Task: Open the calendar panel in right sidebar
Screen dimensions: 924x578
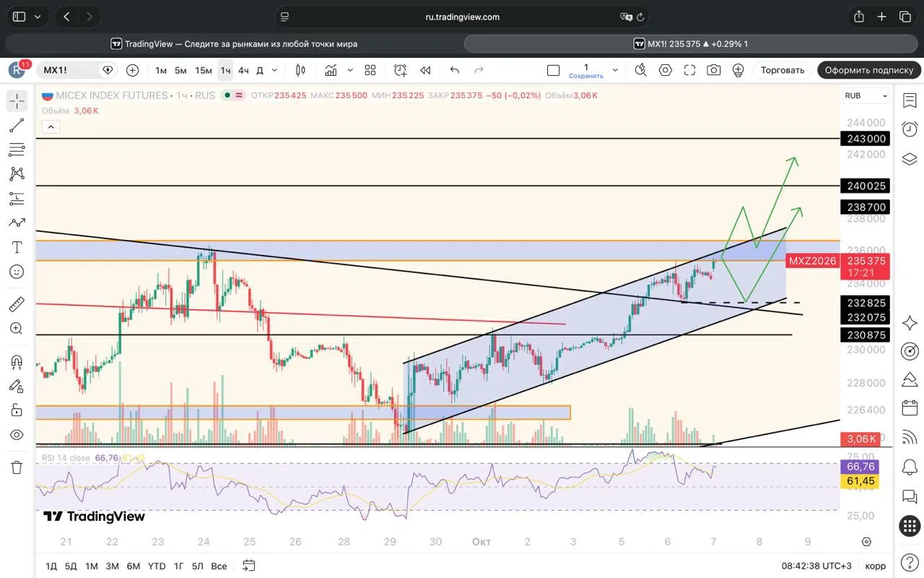Action: (910, 408)
